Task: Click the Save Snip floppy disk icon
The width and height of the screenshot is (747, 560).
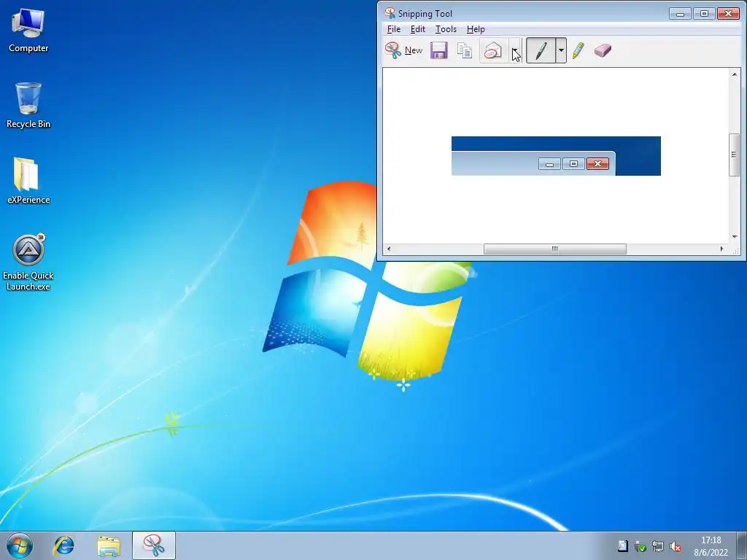Action: (x=438, y=50)
